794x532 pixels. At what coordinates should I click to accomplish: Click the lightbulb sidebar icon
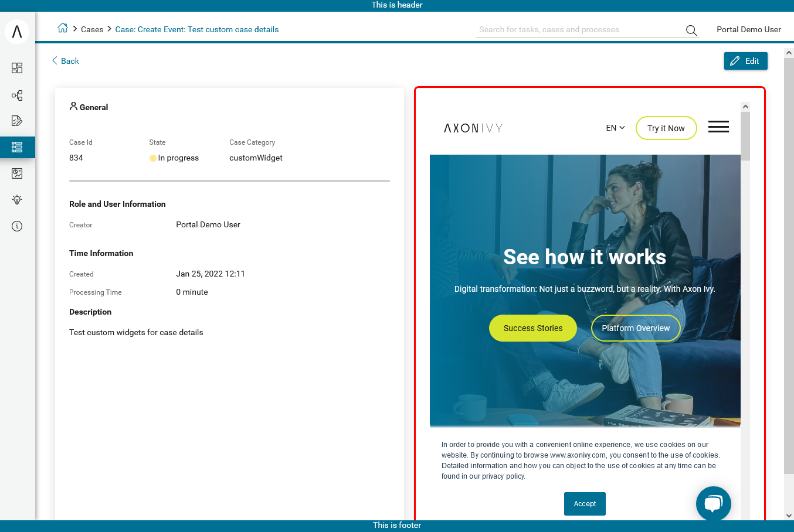(x=17, y=200)
